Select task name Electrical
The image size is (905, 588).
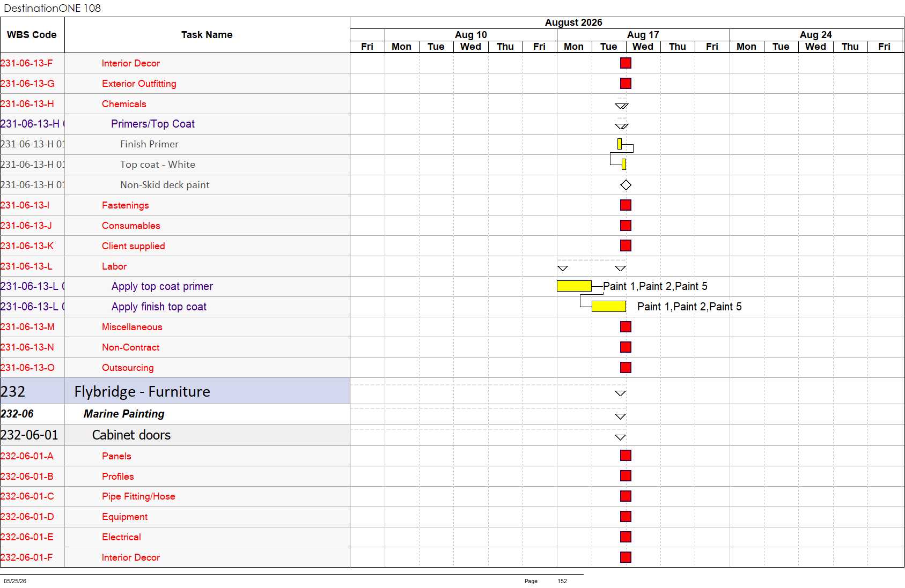pos(121,537)
